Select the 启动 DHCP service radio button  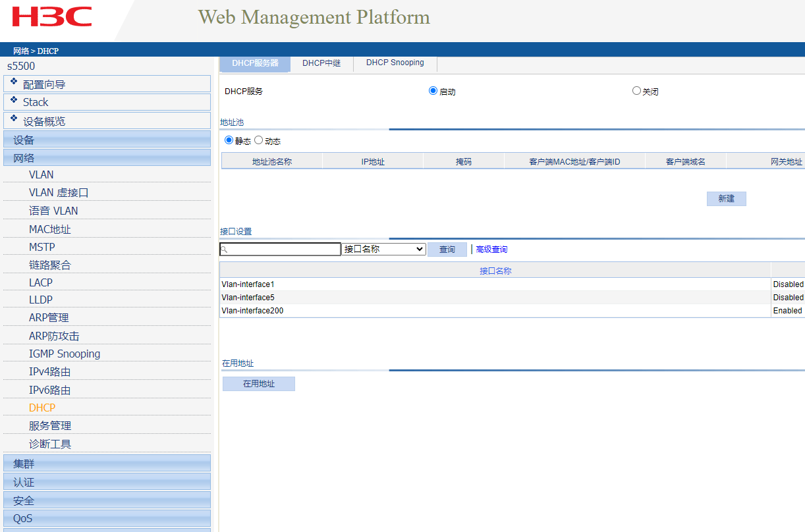[433, 91]
